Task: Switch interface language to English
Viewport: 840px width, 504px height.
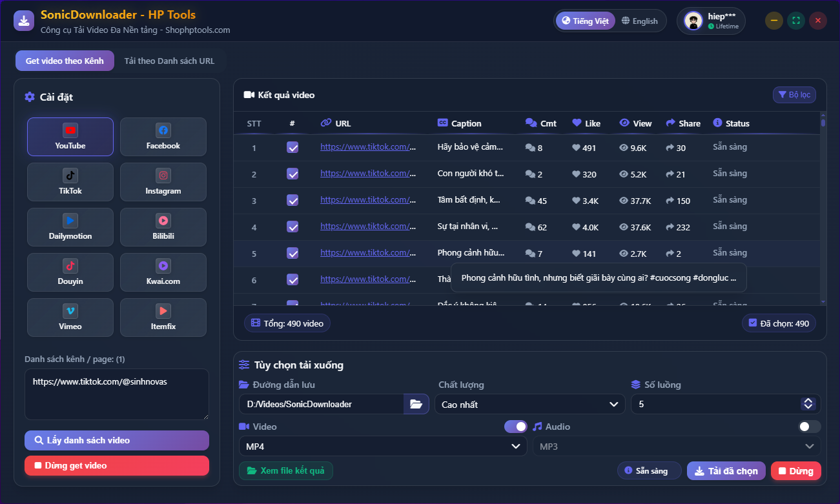Action: (640, 21)
